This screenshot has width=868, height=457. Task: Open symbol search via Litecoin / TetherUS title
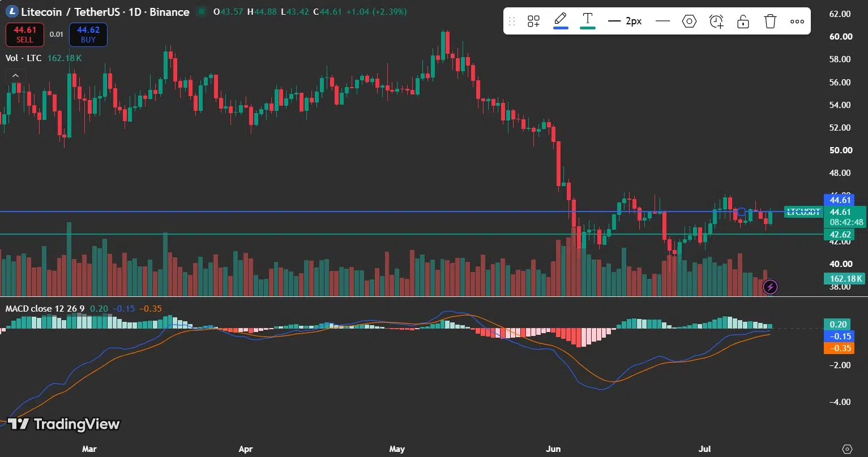(x=105, y=12)
